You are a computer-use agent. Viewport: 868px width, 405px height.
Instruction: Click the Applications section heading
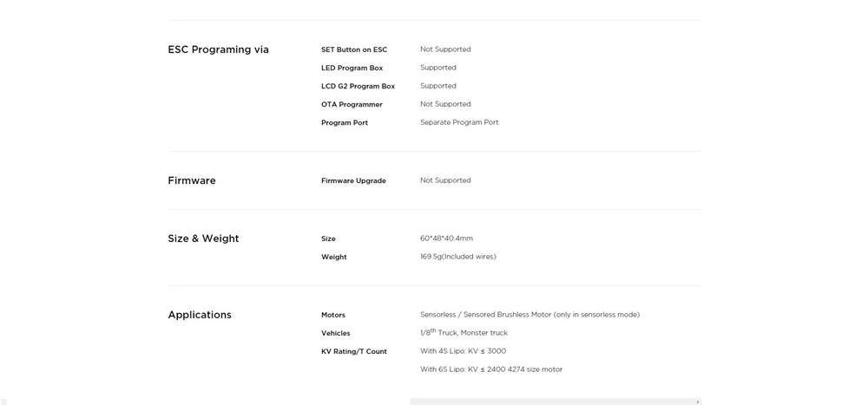tap(199, 315)
